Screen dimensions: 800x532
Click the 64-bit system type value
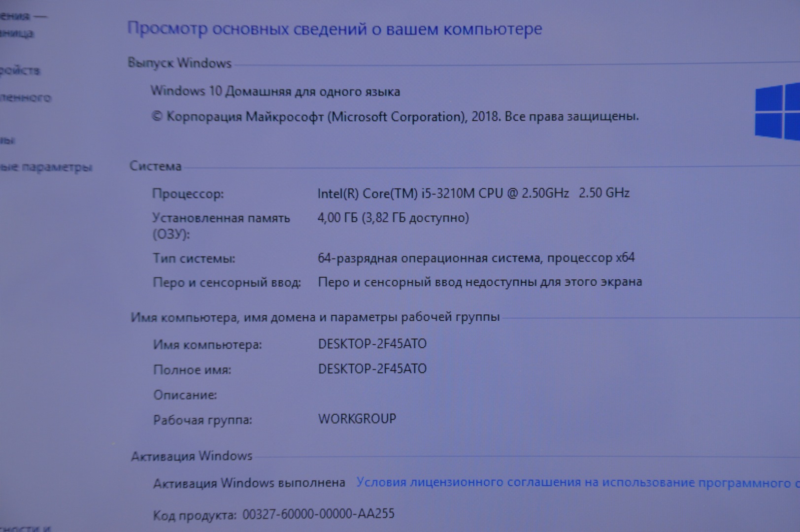point(476,258)
